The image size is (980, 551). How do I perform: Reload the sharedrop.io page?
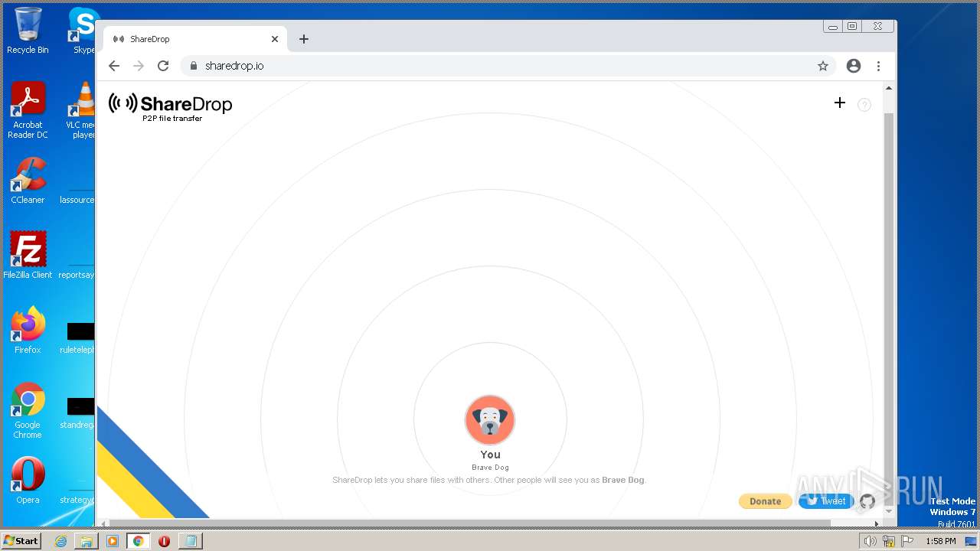pos(163,66)
